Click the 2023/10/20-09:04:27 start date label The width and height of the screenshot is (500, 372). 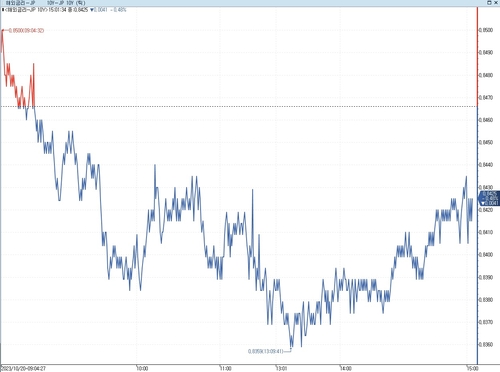point(23,368)
